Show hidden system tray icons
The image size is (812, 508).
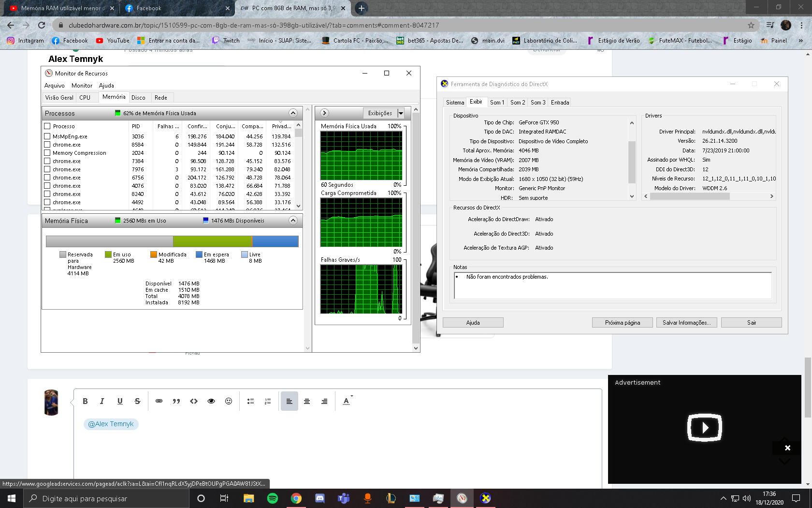723,498
